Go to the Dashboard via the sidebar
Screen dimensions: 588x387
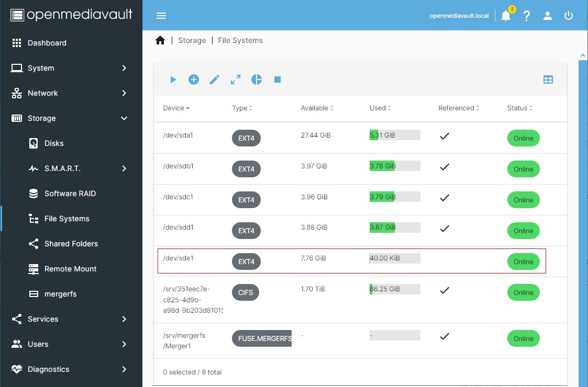click(x=48, y=42)
